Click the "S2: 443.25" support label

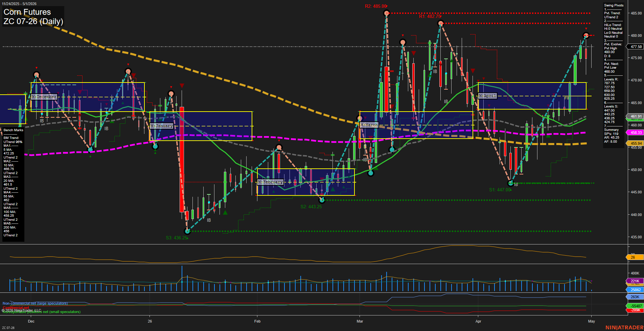311,207
